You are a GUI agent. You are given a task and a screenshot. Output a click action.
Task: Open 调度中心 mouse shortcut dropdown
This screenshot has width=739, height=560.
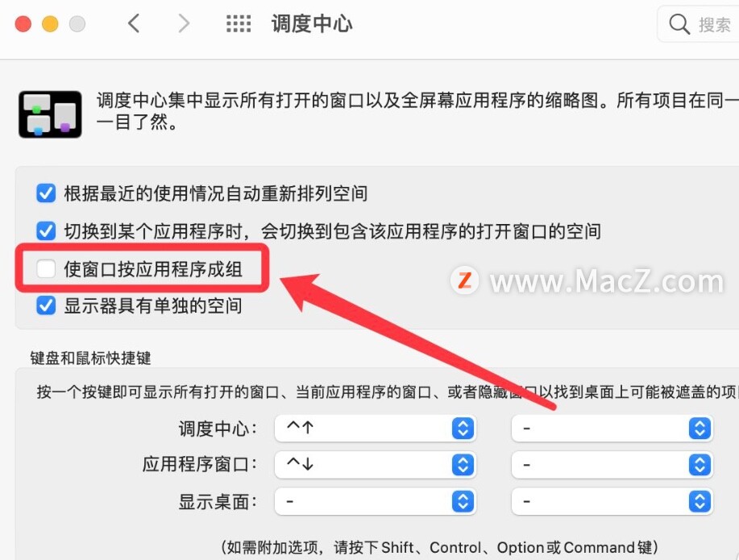(x=612, y=428)
